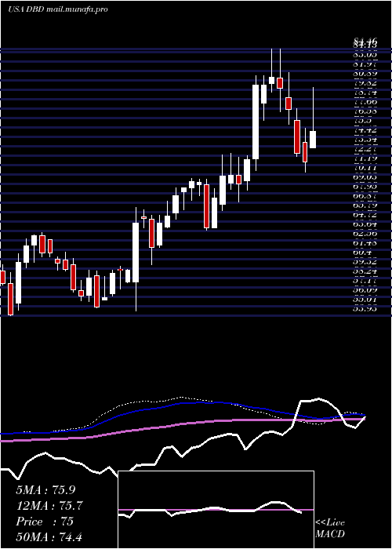The width and height of the screenshot is (392, 549).
Task: Click the 70.11 price axis label
Action: (x=365, y=168)
